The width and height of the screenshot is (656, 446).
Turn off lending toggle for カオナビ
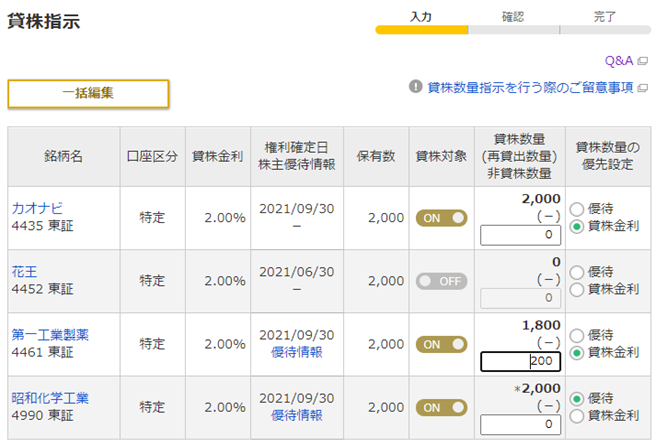tap(440, 217)
